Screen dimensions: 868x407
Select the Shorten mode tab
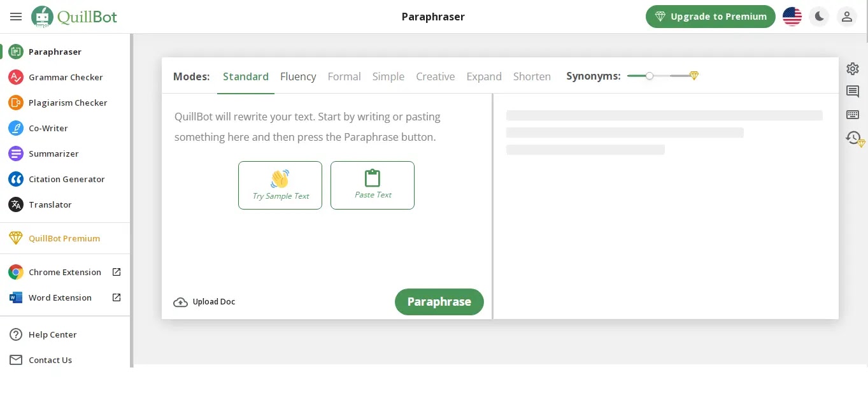(532, 76)
